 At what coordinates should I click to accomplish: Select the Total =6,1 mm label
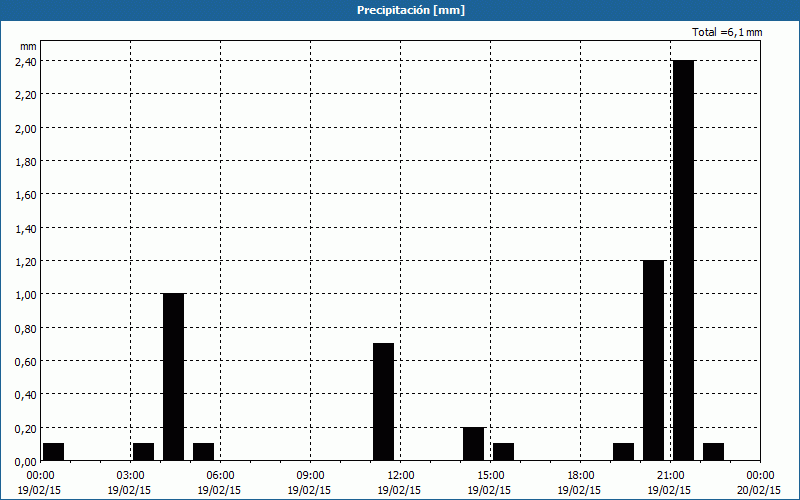click(727, 32)
